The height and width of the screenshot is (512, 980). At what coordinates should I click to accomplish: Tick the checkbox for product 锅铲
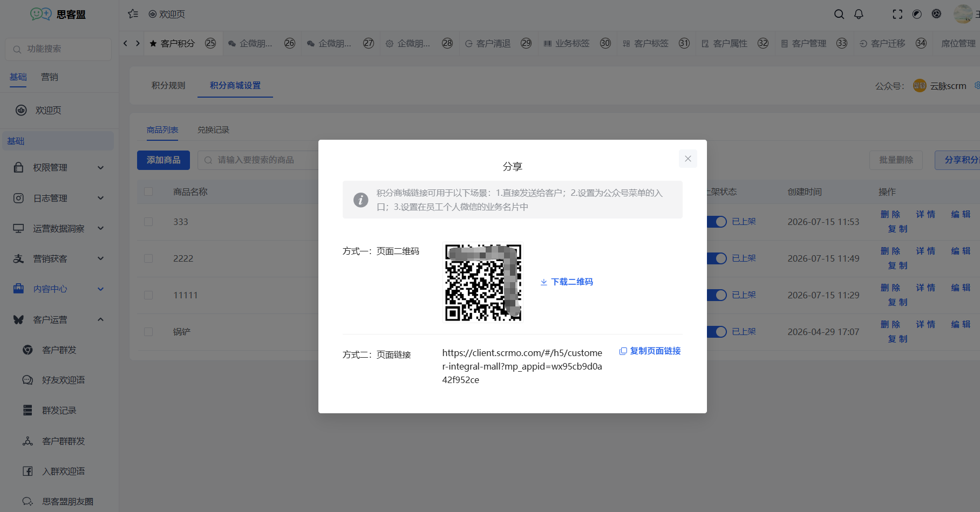[148, 332]
